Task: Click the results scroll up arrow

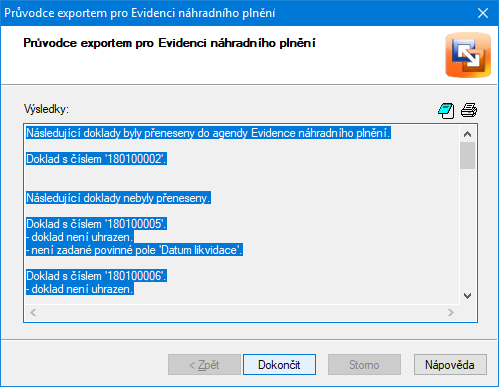Action: pyautogui.click(x=468, y=134)
